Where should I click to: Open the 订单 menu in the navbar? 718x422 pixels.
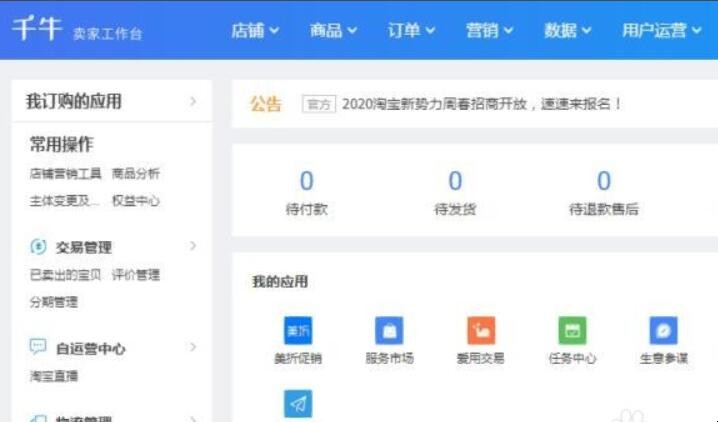pyautogui.click(x=411, y=30)
